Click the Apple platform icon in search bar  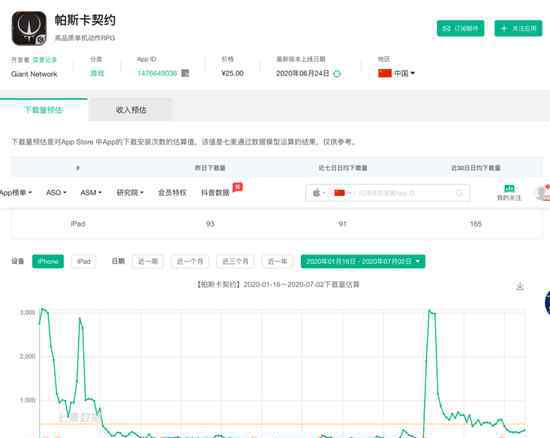316,193
